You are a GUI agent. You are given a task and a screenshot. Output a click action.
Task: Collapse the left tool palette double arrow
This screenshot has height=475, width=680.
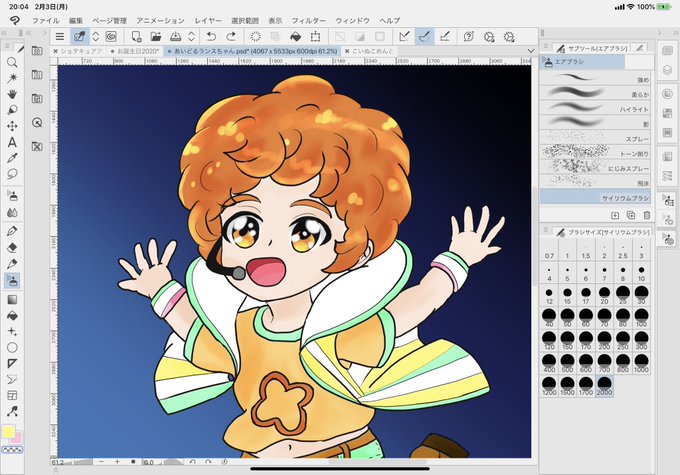4,33
